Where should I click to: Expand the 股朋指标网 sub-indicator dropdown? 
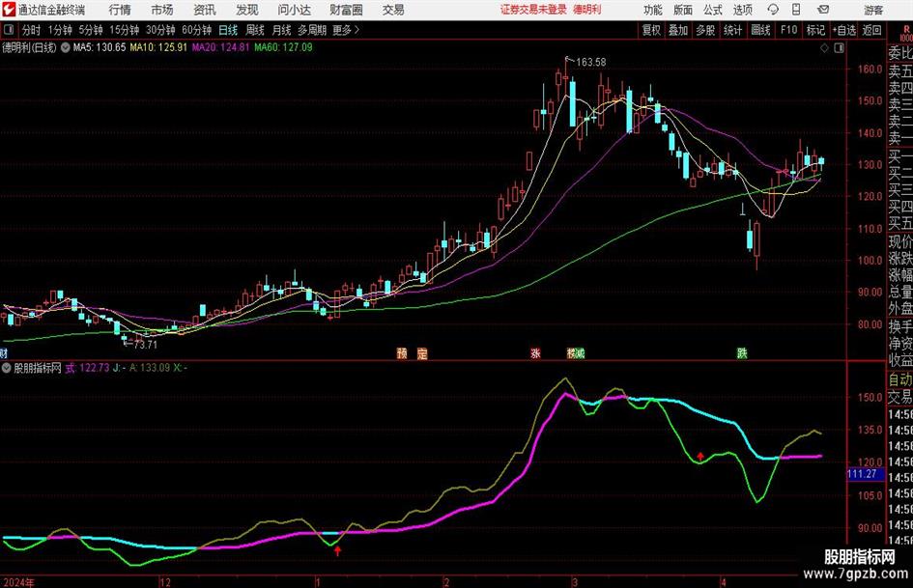point(7,368)
